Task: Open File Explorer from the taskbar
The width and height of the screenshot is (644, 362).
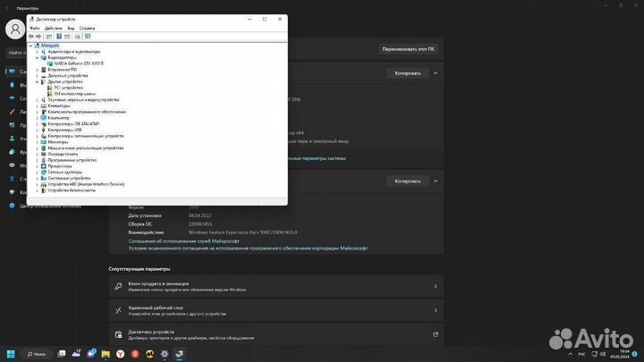Action: click(x=106, y=354)
